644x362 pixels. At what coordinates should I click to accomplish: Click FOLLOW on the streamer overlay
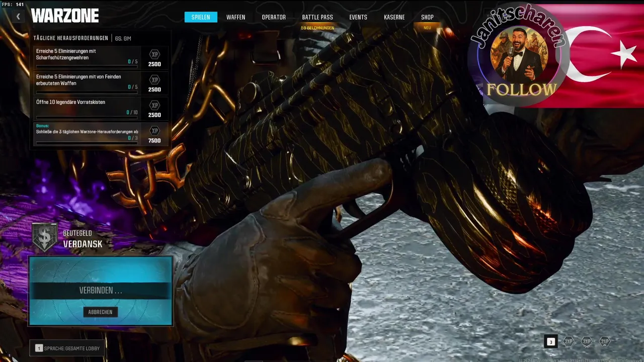522,90
